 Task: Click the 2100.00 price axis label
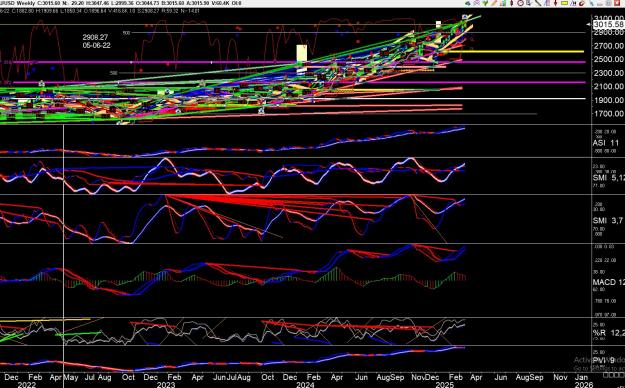(609, 86)
